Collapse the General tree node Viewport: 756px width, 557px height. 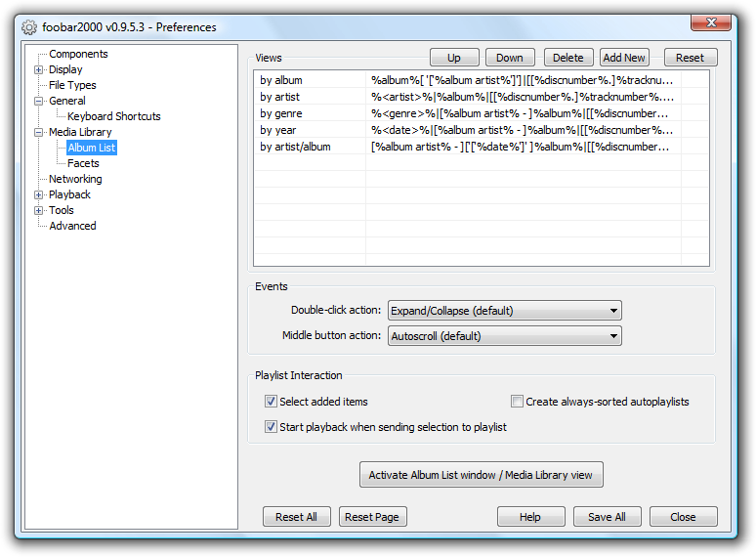point(39,101)
